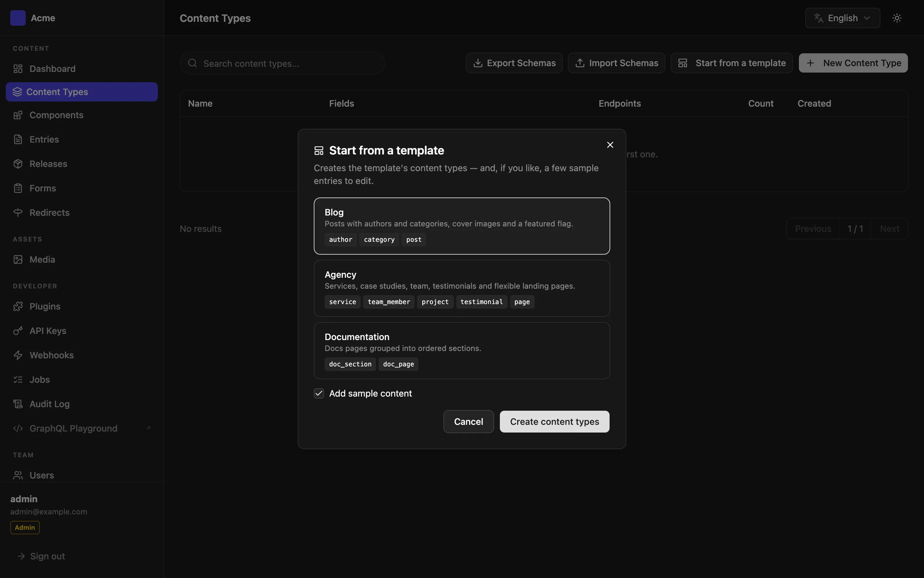The height and width of the screenshot is (578, 924).
Task: Click the Audit Log scroll icon
Action: pos(18,404)
